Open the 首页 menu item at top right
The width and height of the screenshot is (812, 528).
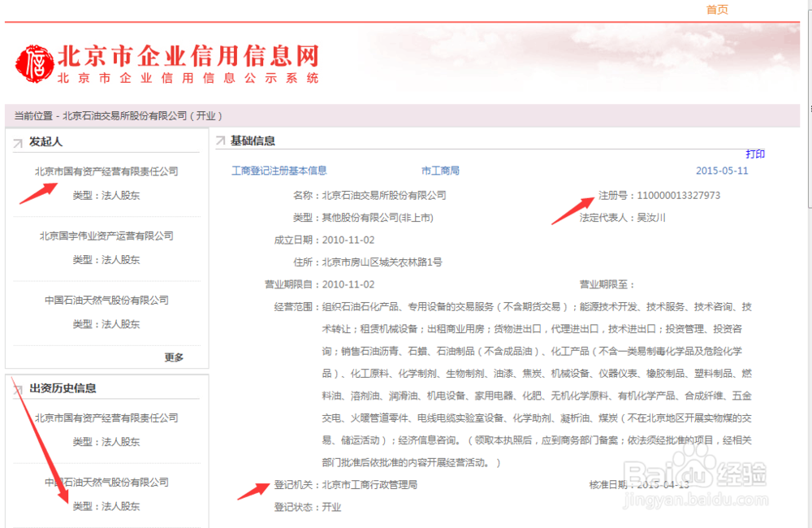tap(717, 10)
